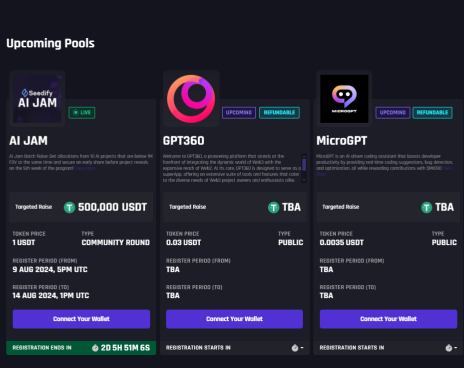Connect Your Wallet on AI JAM card
The width and height of the screenshot is (464, 368).
(x=81, y=319)
